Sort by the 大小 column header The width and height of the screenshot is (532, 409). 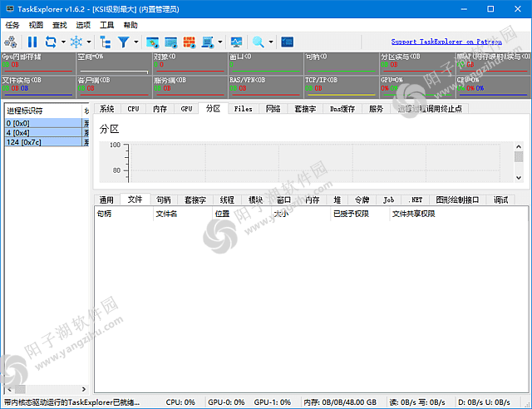tap(301, 214)
